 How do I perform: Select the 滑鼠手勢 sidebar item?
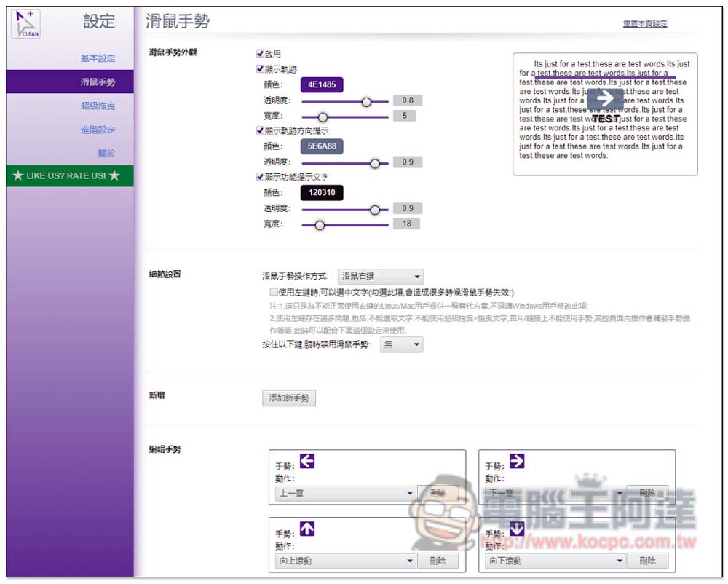(70, 82)
